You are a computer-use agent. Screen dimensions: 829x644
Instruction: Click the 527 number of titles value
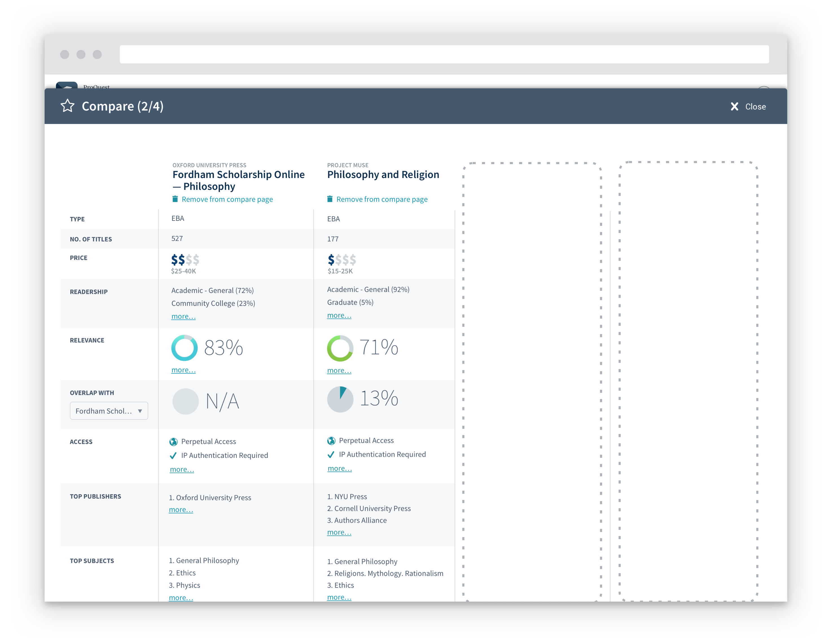[x=177, y=239]
